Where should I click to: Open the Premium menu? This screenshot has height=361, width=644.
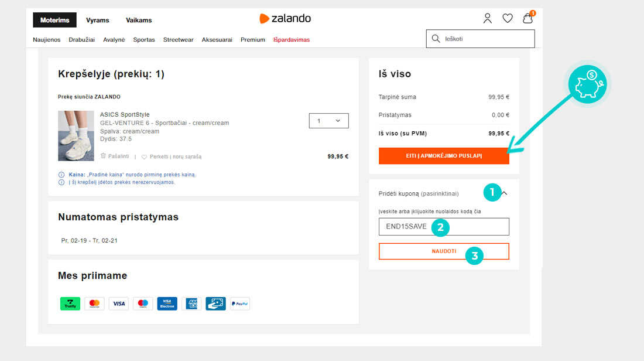click(x=252, y=40)
